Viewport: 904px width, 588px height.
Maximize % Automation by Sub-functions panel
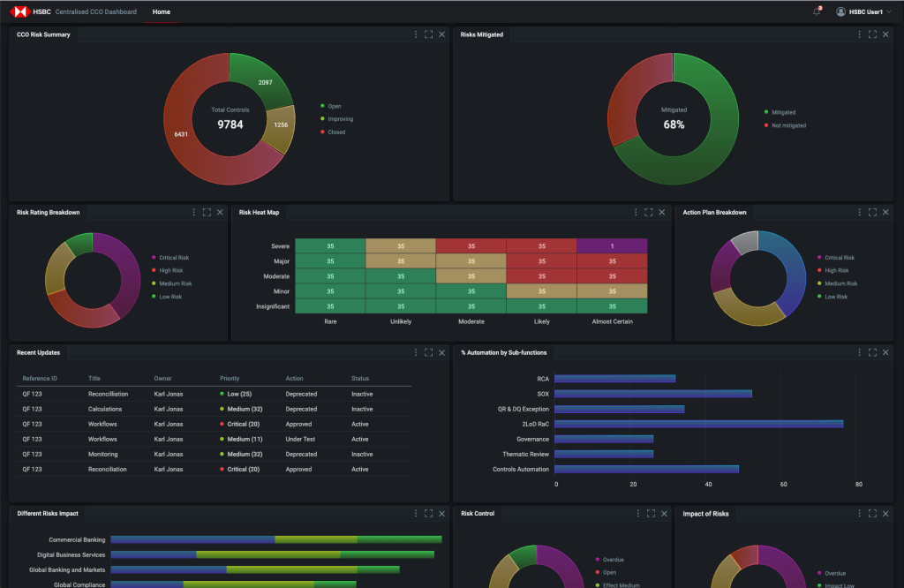pos(872,352)
